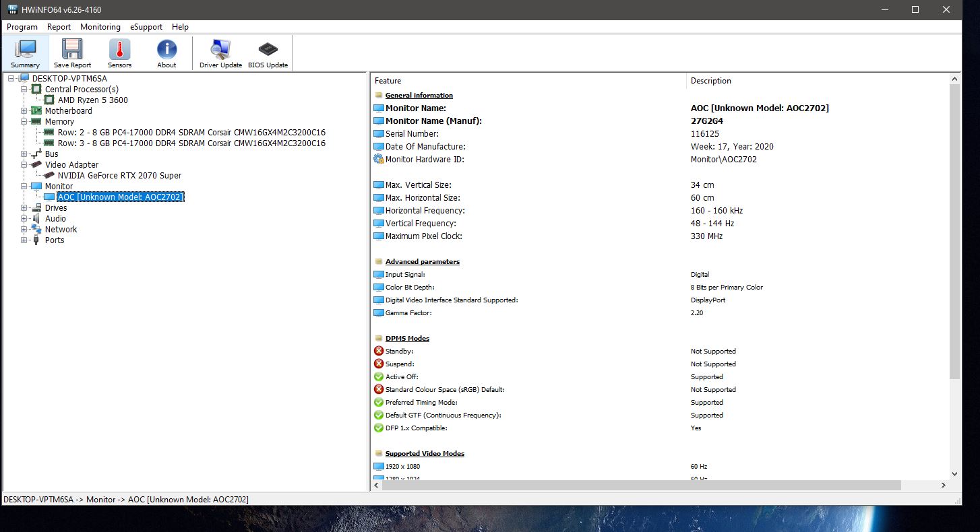Collapse the Memory tree node
The width and height of the screenshot is (980, 532).
coord(24,121)
